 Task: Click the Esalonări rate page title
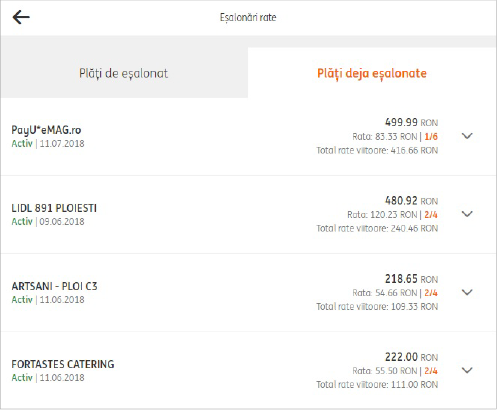248,17
